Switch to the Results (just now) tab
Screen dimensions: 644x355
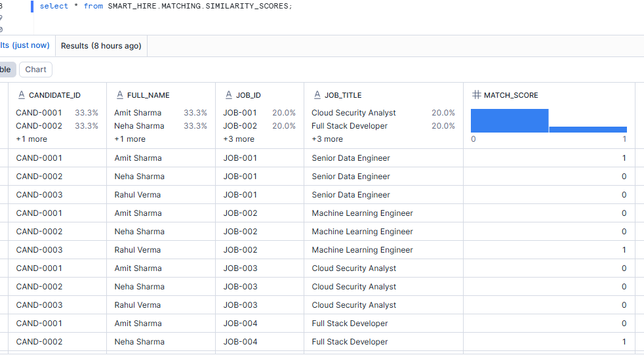(25, 46)
